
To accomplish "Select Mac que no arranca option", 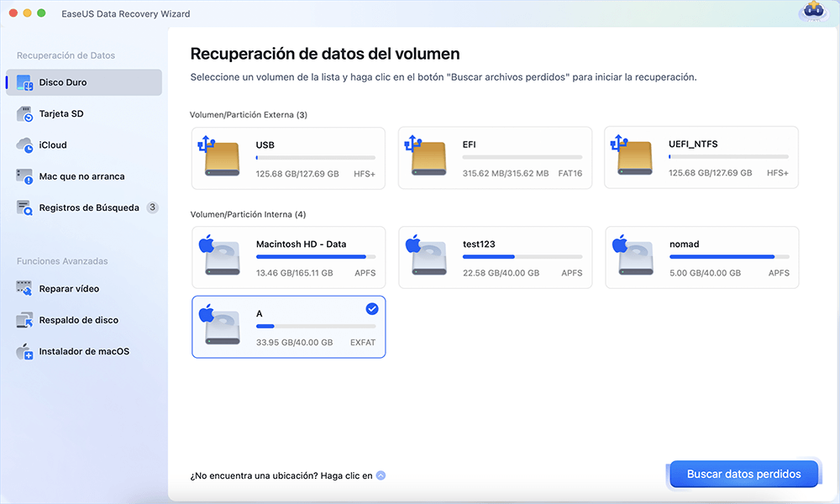I will tap(84, 176).
